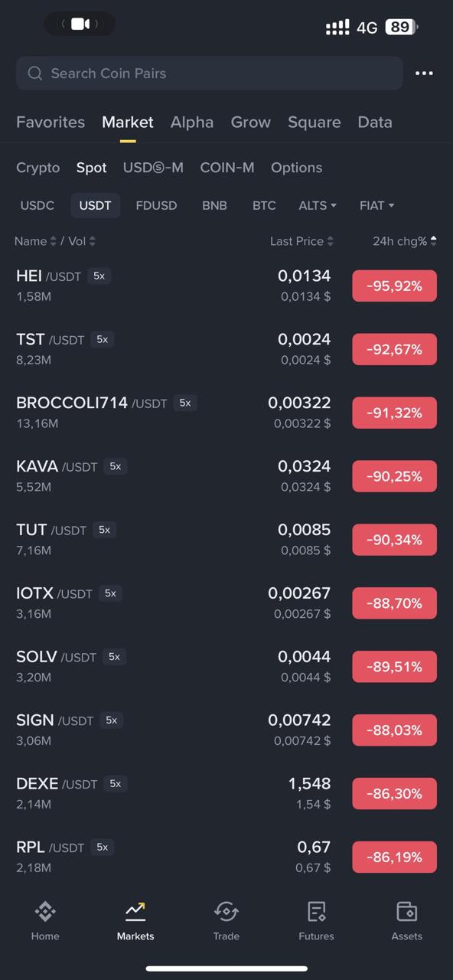The height and width of the screenshot is (980, 453).
Task: Open the Alpha tab
Action: pyautogui.click(x=192, y=122)
